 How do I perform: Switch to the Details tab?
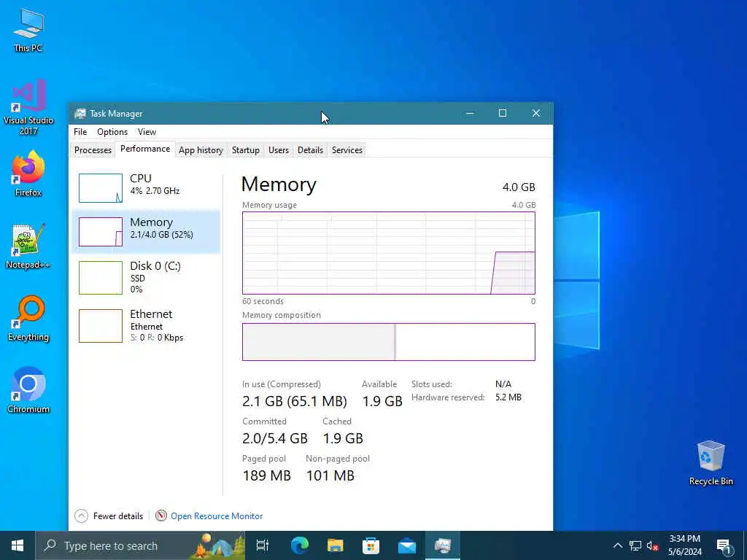[x=310, y=150]
